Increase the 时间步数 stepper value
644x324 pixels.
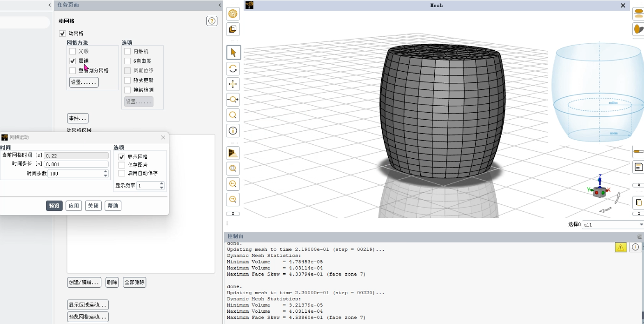click(106, 171)
